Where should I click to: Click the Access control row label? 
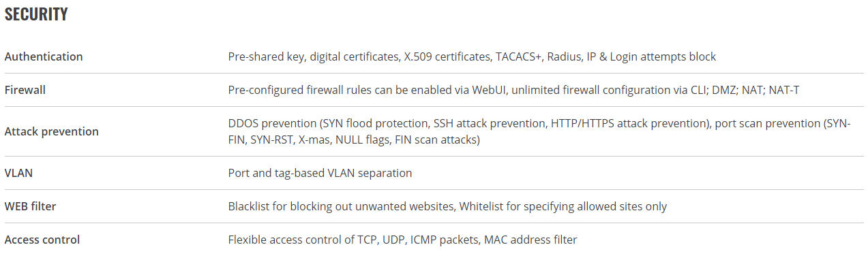(x=42, y=240)
